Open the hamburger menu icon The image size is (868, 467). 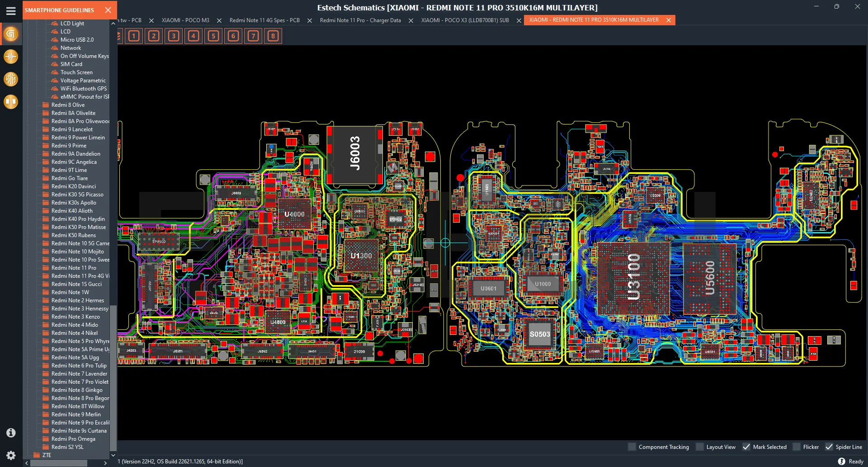11,11
